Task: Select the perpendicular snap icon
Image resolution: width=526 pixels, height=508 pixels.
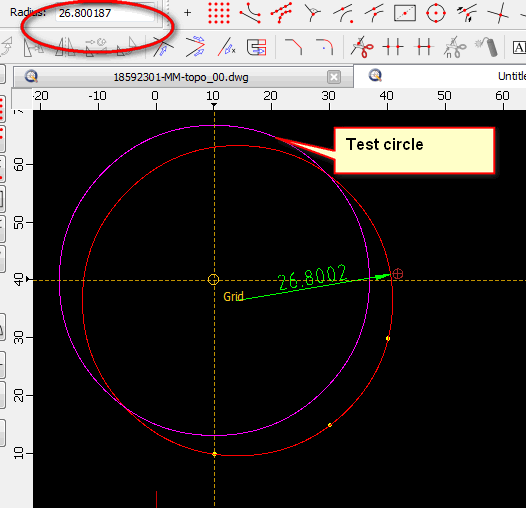Action: click(x=312, y=13)
